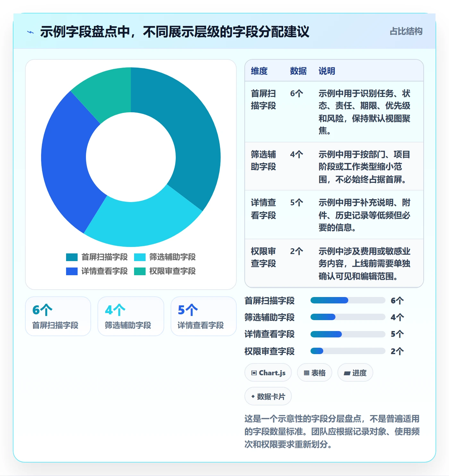Click the bar icon in the 进度 chip
The image size is (449, 476).
(347, 373)
